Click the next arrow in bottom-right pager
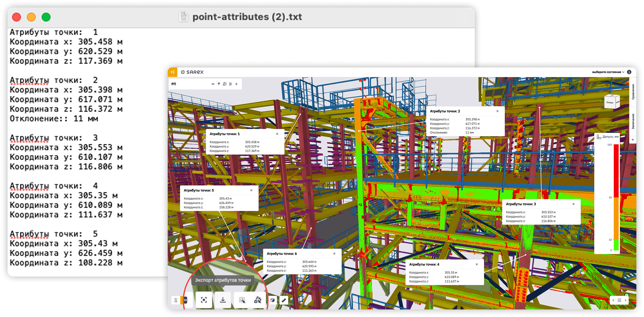Image resolution: width=644 pixels, height=317 pixels. (x=626, y=300)
